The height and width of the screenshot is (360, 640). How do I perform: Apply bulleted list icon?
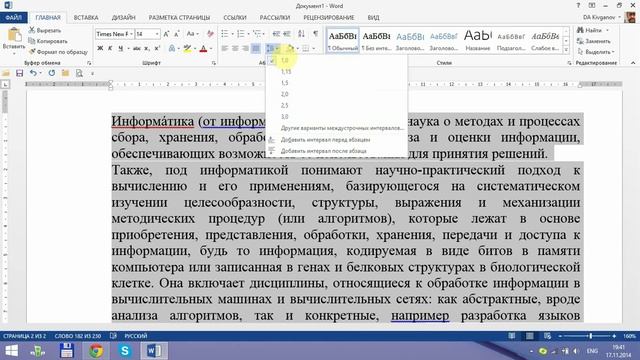coord(224,34)
